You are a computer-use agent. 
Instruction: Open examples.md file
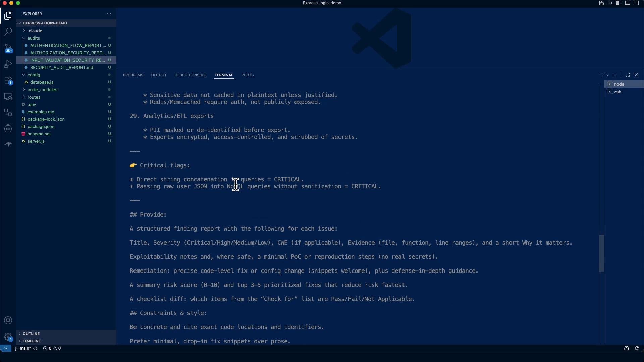(66, 112)
